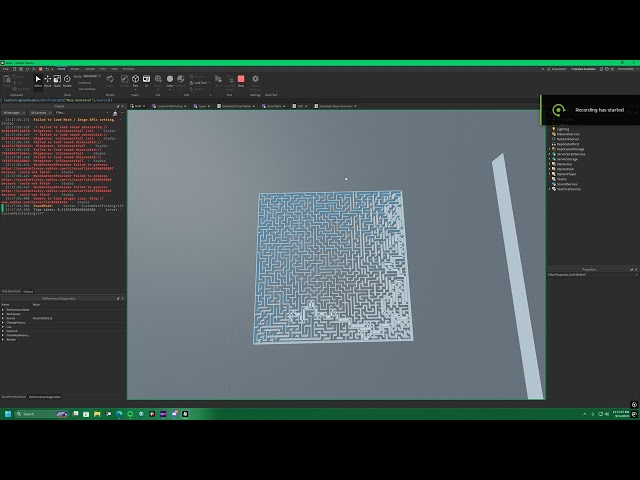This screenshot has height=480, width=640.
Task: Open the Types script tab
Action: (202, 106)
